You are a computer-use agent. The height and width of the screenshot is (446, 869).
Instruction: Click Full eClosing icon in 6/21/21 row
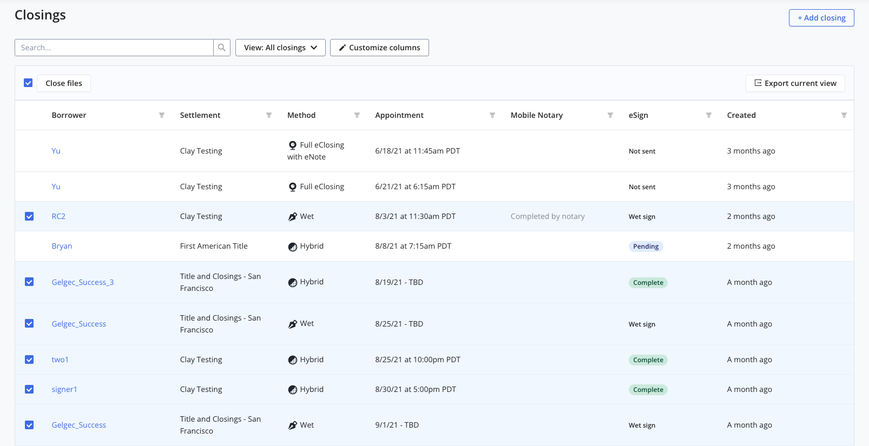[x=293, y=187]
